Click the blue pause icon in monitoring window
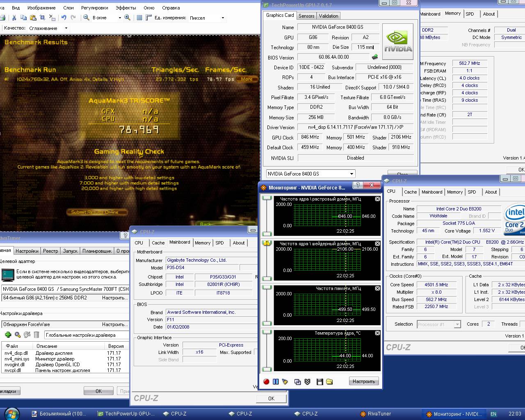The height and width of the screenshot is (420, 525). (276, 381)
